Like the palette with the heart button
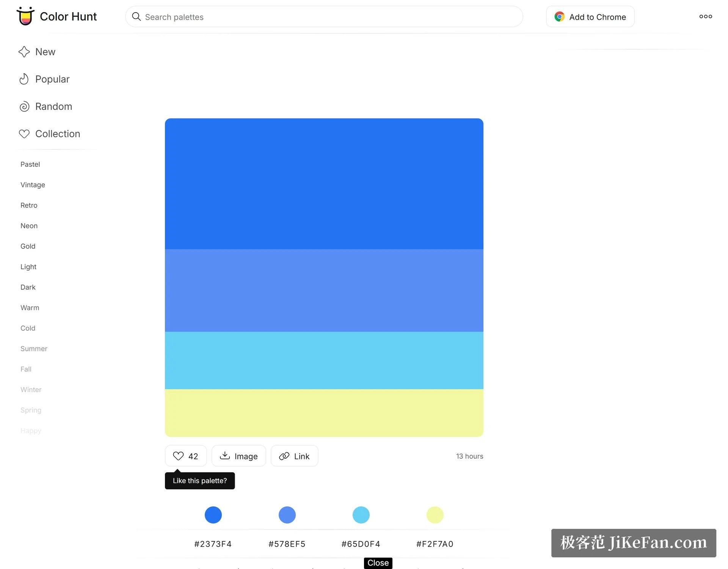Viewport: 728px width, 569px height. [x=186, y=456]
